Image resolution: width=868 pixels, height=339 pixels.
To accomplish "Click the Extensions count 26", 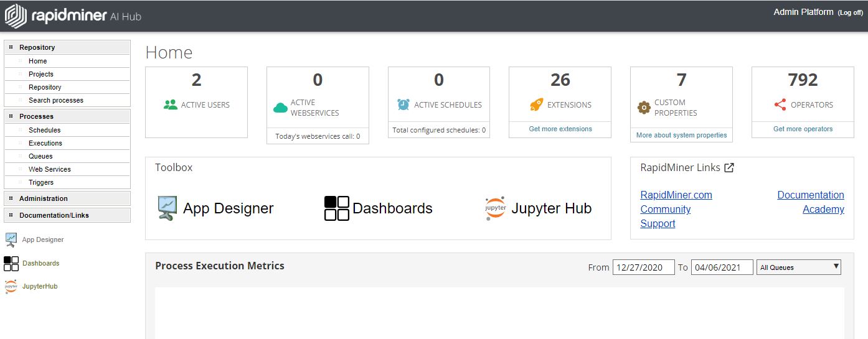I will (560, 80).
